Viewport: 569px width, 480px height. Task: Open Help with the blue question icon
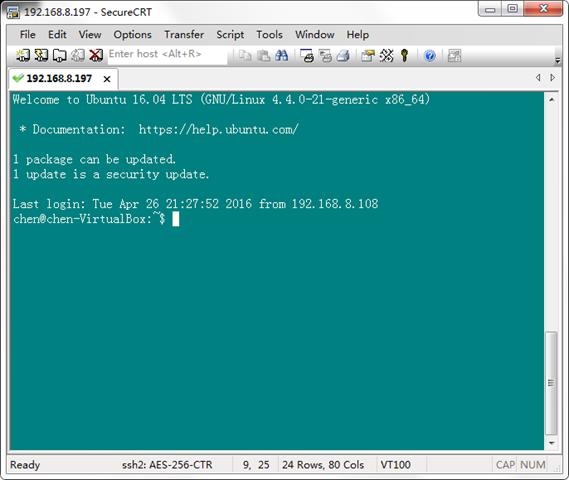[x=430, y=56]
